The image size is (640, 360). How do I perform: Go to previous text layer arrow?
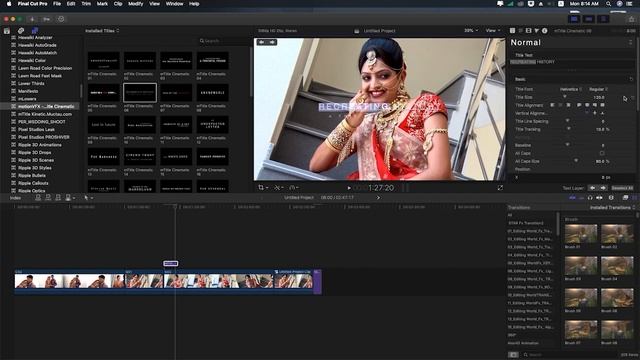pos(592,188)
